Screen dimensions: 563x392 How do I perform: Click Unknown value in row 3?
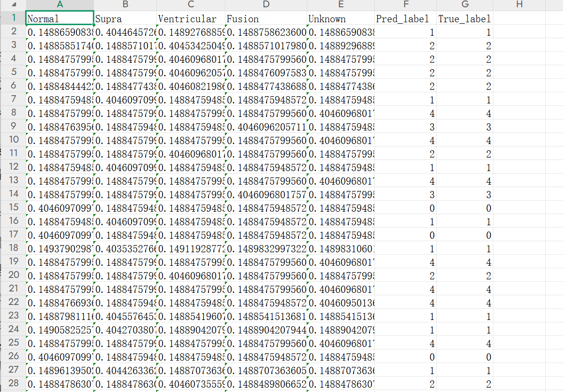pos(341,46)
